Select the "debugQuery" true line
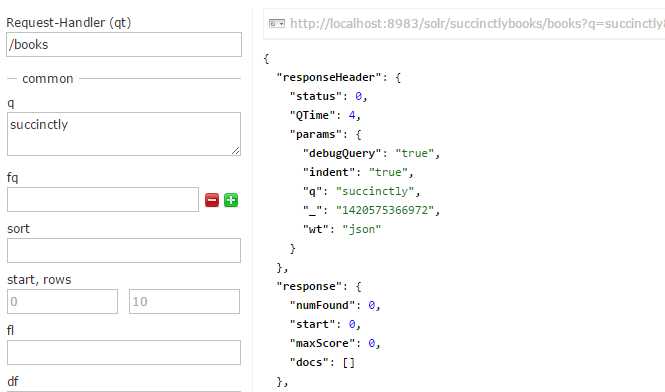 tap(372, 153)
